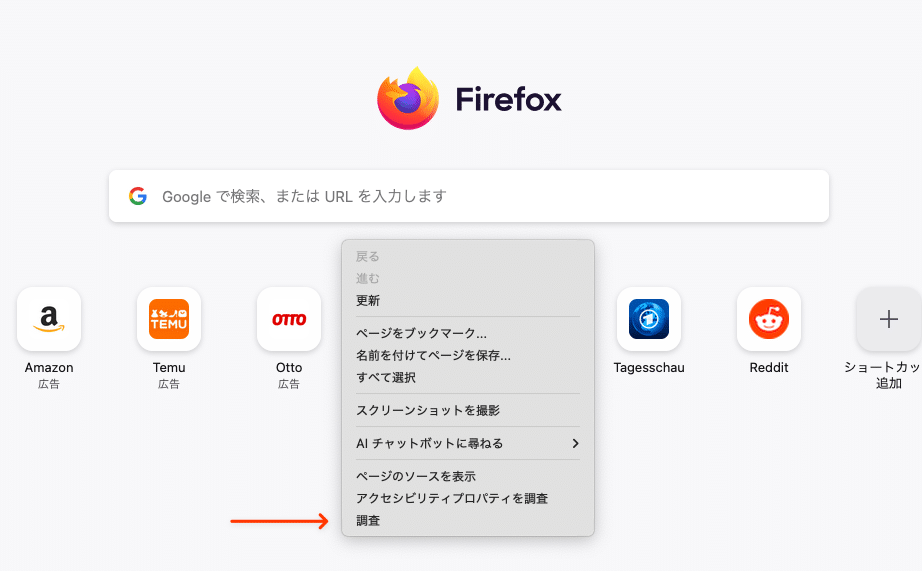The image size is (922, 571).
Task: Click the Firefox logo at top
Action: [x=408, y=98]
